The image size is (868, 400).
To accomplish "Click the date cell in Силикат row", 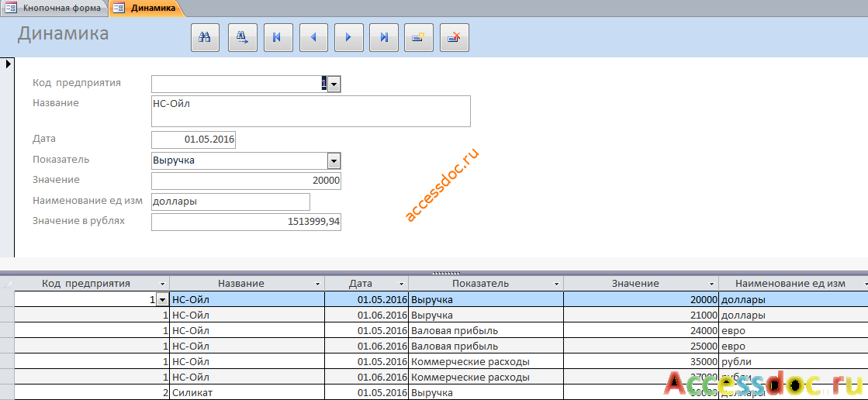I will [366, 393].
